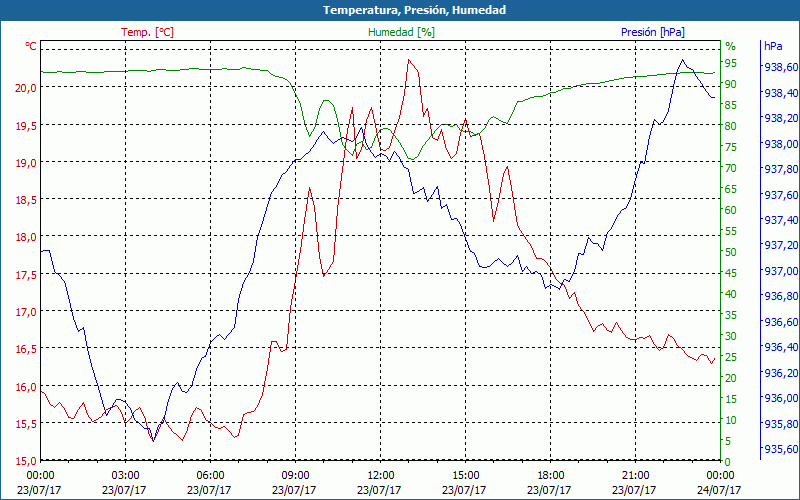Image resolution: width=800 pixels, height=500 pixels.
Task: Click the 18,0 temperature axis value
Action: click(x=26, y=237)
